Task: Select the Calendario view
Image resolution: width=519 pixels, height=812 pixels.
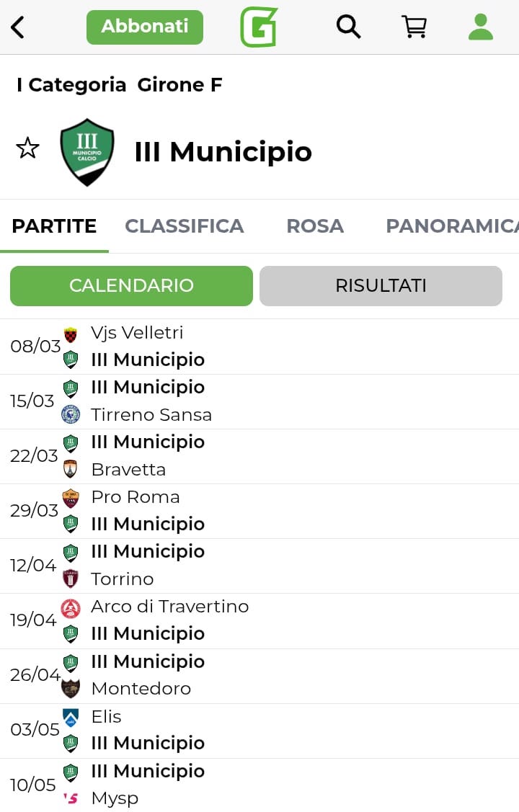Action: click(131, 286)
